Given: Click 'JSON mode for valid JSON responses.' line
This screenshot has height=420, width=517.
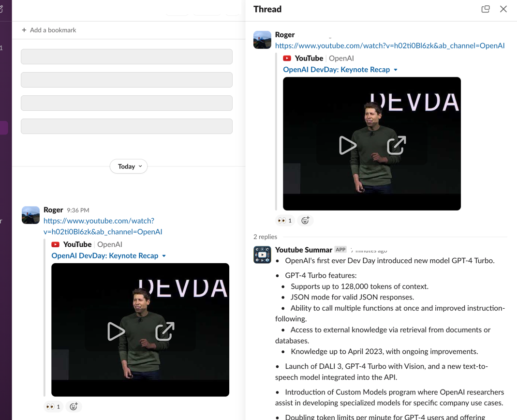Looking at the screenshot, I should click(x=352, y=297).
